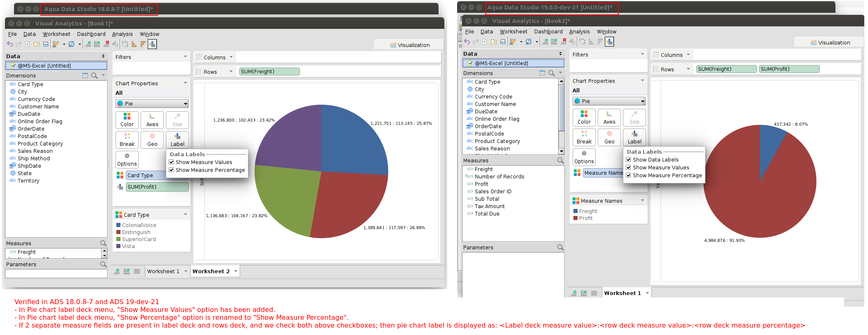Click the Save icon in Book2 toolbar
The image size is (868, 335).
coord(503,42)
